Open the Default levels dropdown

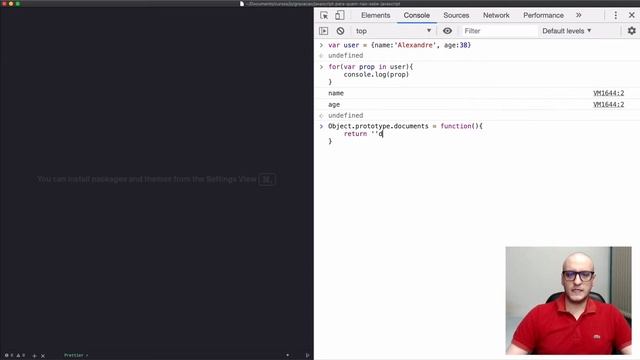coord(567,31)
